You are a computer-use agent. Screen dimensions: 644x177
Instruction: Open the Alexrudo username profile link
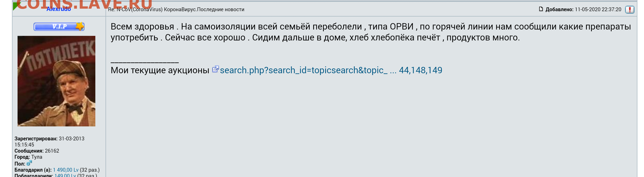point(59,9)
